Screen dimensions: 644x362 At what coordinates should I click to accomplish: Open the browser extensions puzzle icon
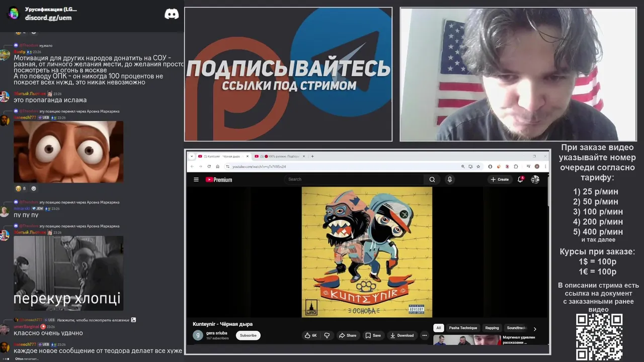coord(516,166)
